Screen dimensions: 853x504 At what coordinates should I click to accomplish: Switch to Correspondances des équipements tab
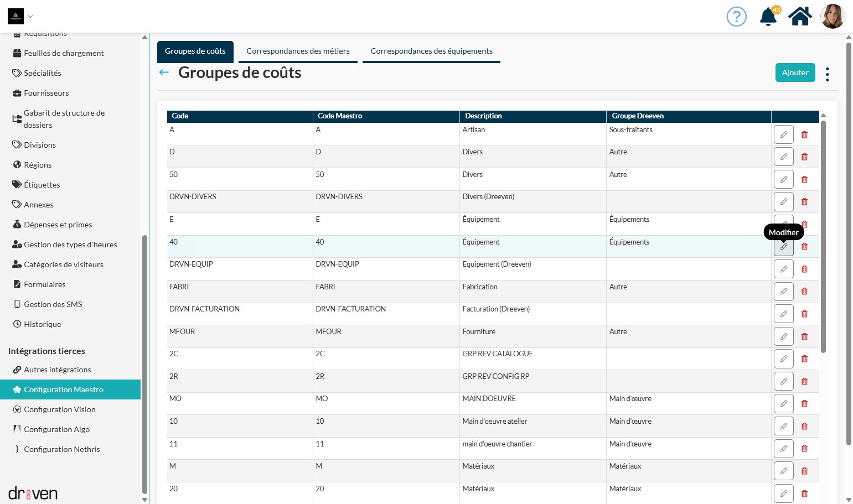(431, 51)
